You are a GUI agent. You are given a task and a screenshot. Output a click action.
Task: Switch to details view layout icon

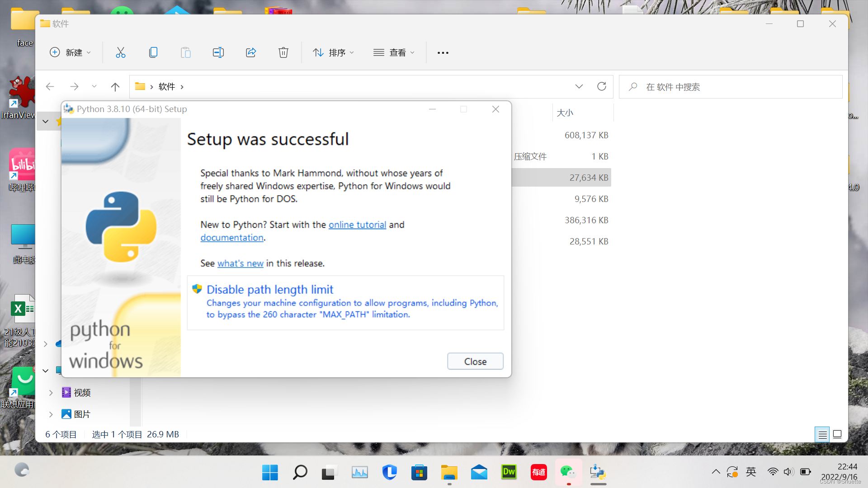(x=822, y=435)
